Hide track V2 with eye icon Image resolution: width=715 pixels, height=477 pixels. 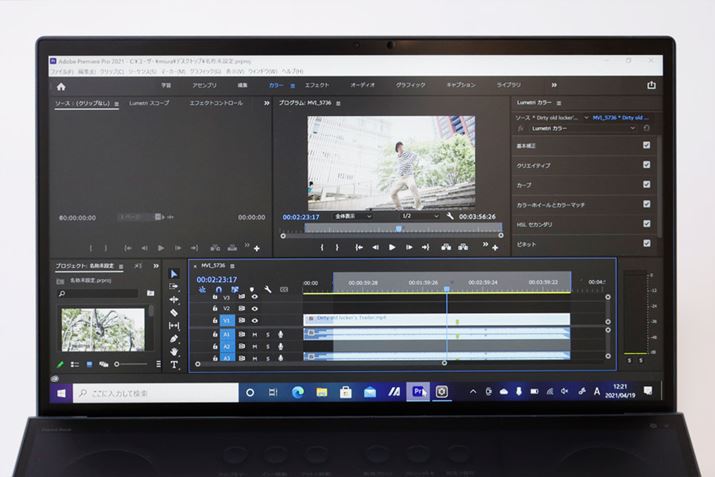tap(254, 308)
